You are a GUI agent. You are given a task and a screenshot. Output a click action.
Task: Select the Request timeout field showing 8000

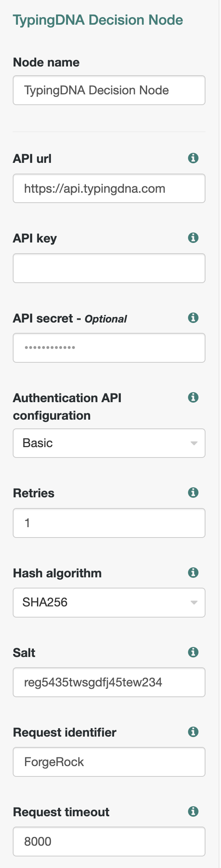pyautogui.click(x=109, y=841)
